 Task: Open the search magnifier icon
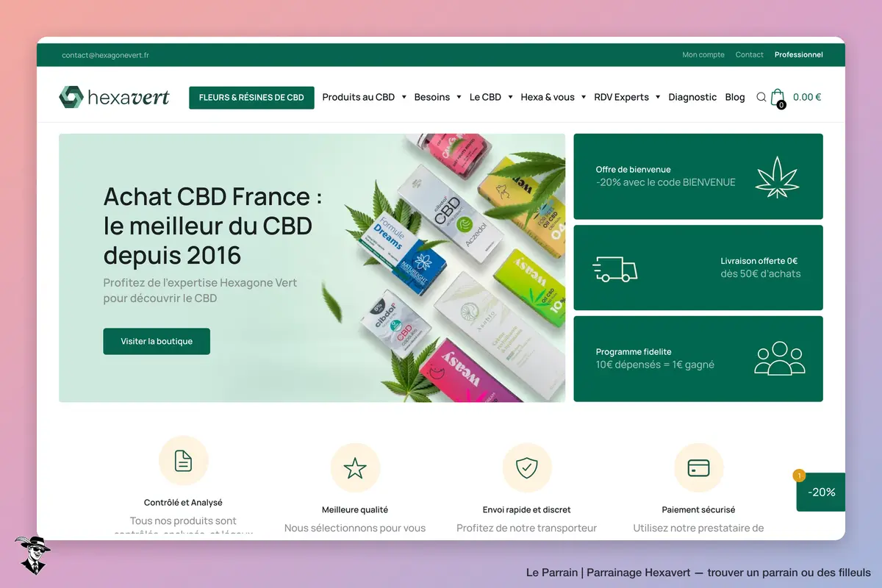pyautogui.click(x=761, y=97)
